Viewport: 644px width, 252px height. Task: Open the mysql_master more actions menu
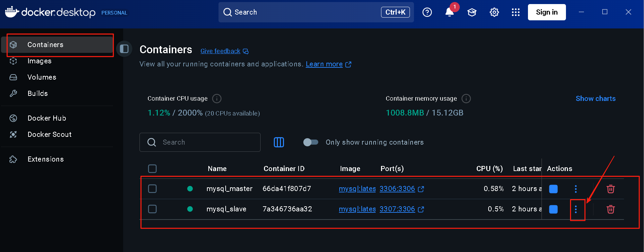pyautogui.click(x=575, y=189)
